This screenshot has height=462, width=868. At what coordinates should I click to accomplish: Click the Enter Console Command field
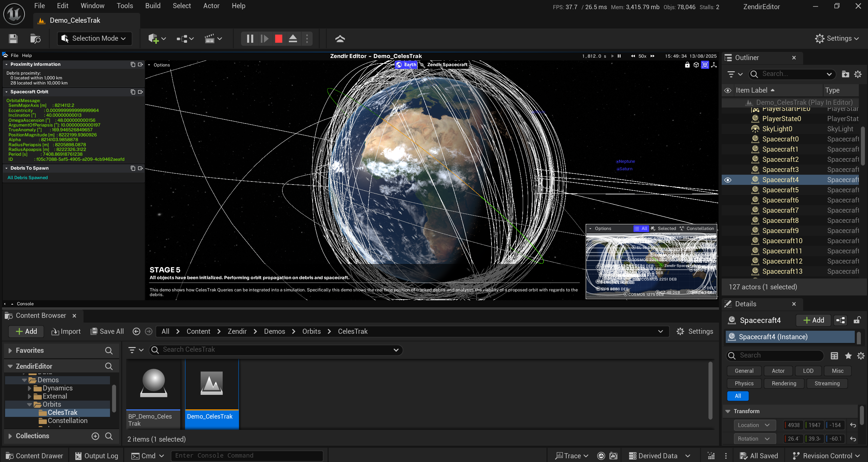point(247,456)
